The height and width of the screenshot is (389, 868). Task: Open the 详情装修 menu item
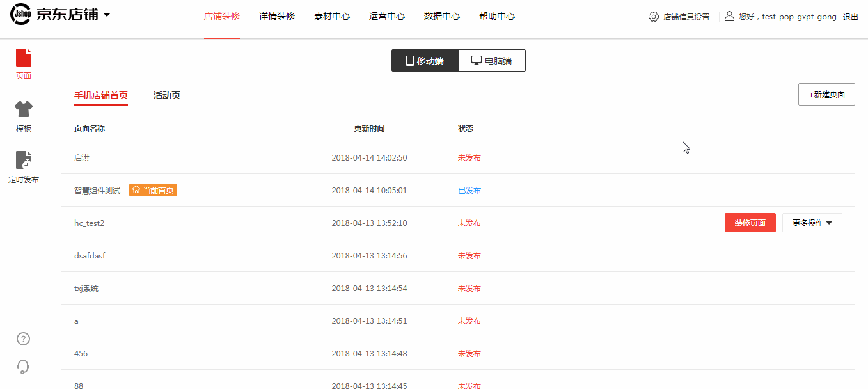[x=277, y=17]
